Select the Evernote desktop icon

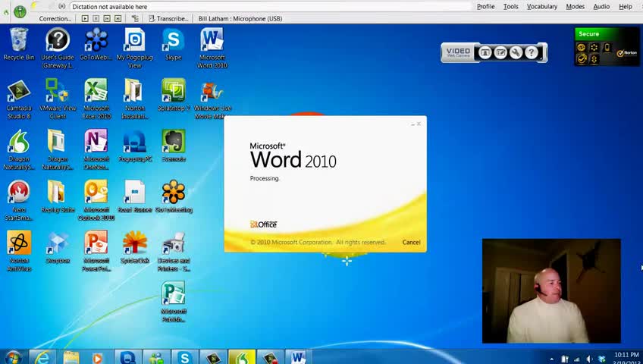click(x=173, y=146)
